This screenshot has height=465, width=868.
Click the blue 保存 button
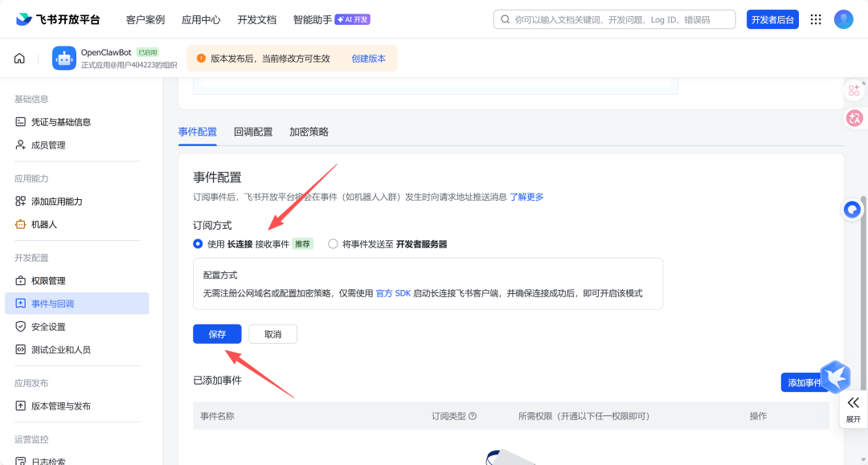[217, 334]
